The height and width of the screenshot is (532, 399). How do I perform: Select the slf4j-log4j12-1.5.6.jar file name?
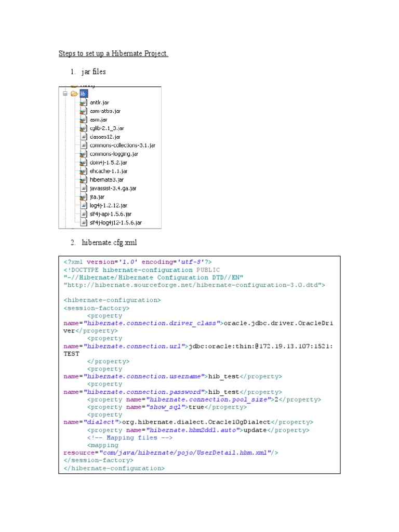[116, 222]
